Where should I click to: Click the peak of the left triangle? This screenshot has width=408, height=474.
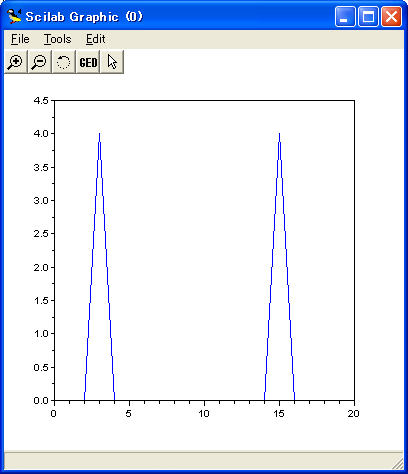coord(99,134)
